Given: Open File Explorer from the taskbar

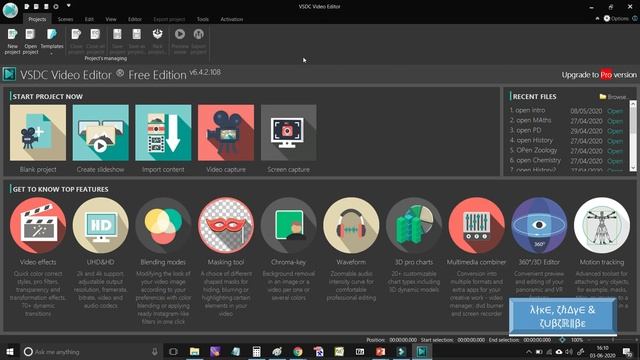Looking at the screenshot, I should coord(194,351).
